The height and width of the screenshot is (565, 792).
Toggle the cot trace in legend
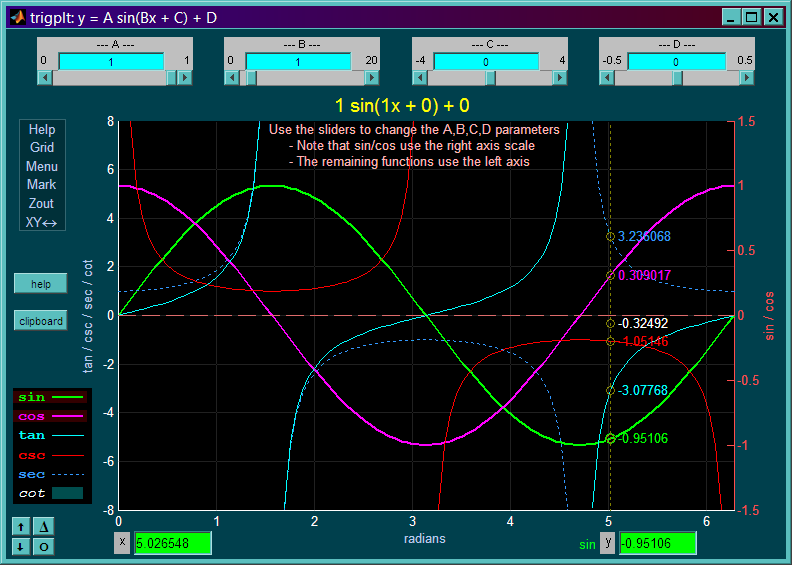click(x=51, y=493)
